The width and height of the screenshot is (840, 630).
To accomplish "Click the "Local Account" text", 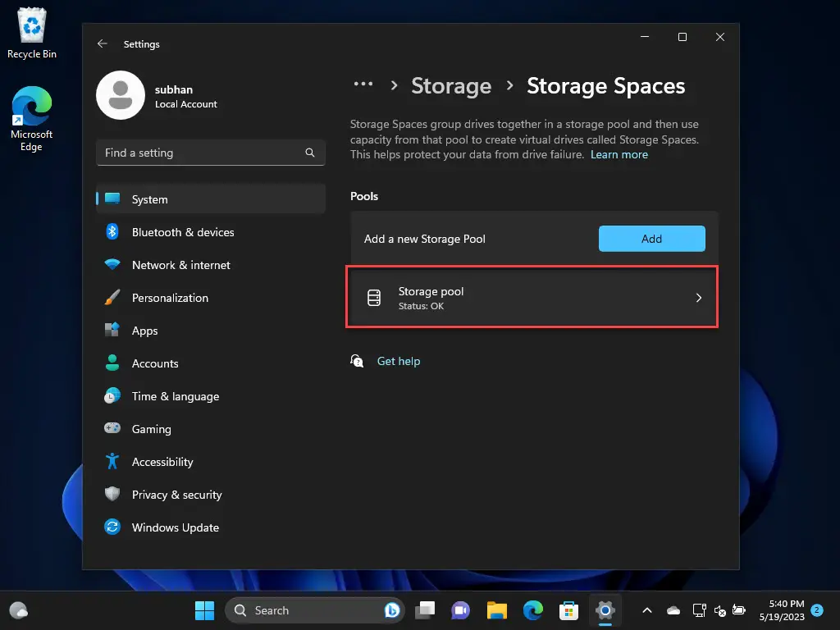I will click(186, 104).
